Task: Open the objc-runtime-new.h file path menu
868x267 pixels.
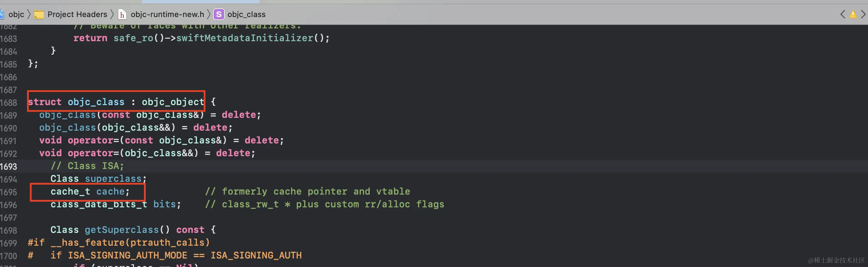Action: [167, 15]
